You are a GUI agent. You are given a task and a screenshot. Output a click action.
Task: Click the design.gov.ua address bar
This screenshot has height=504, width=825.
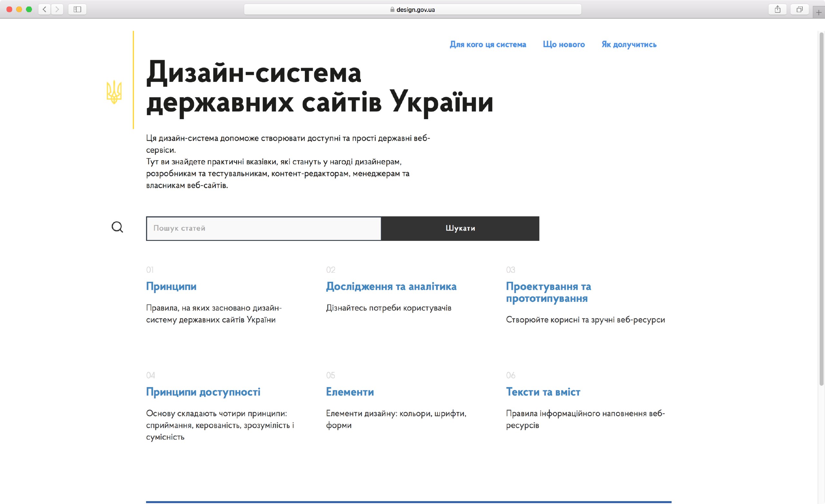click(x=412, y=10)
